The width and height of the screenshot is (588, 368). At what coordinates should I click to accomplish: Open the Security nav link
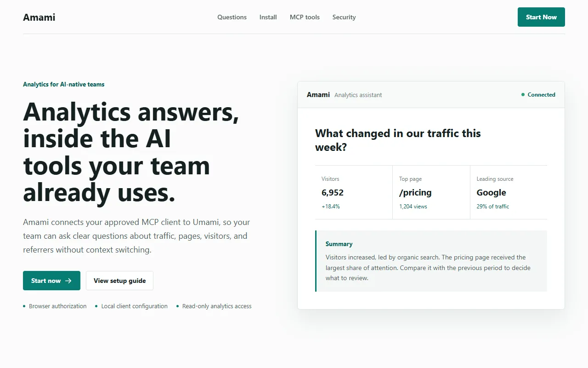(x=344, y=17)
